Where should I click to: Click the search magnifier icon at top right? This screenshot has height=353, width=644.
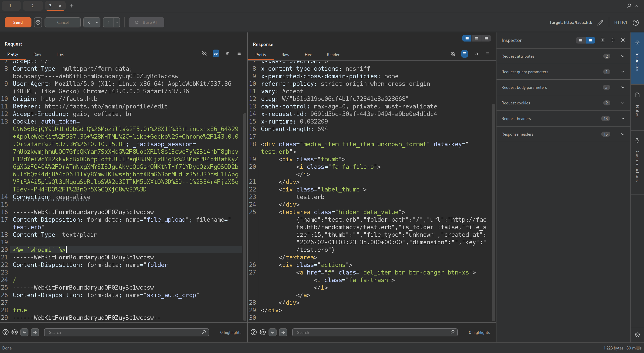629,6
